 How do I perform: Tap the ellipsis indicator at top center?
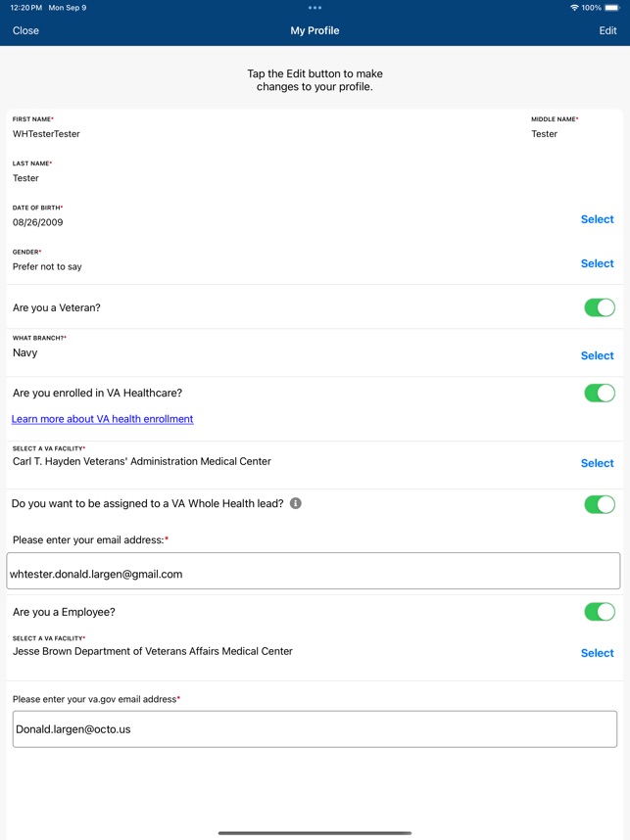pos(315,9)
